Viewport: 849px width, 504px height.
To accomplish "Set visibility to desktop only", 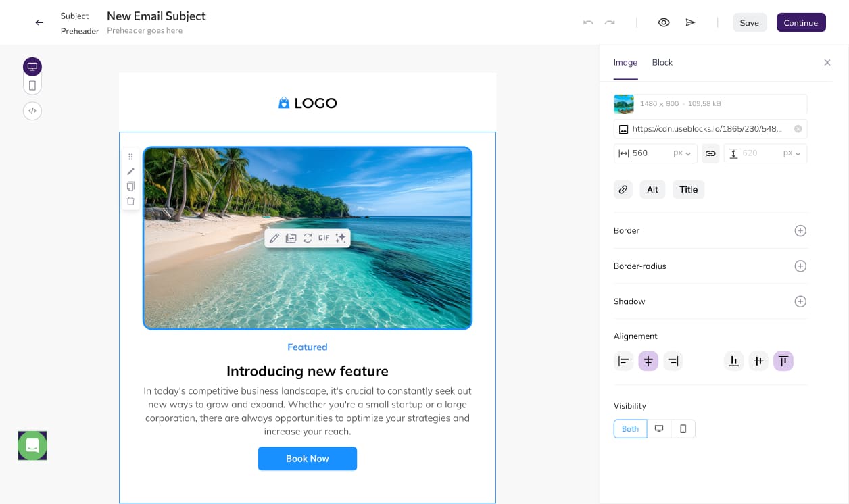I will point(659,429).
